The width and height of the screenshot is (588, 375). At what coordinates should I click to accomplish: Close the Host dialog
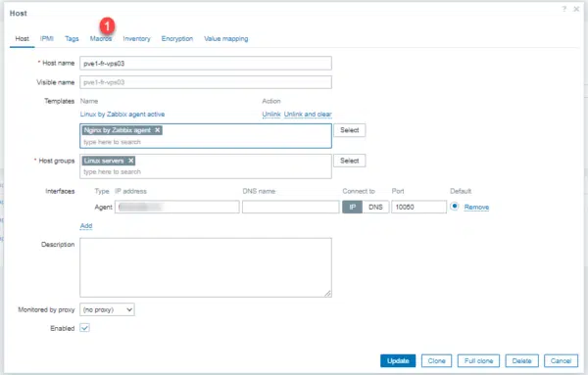click(x=576, y=9)
